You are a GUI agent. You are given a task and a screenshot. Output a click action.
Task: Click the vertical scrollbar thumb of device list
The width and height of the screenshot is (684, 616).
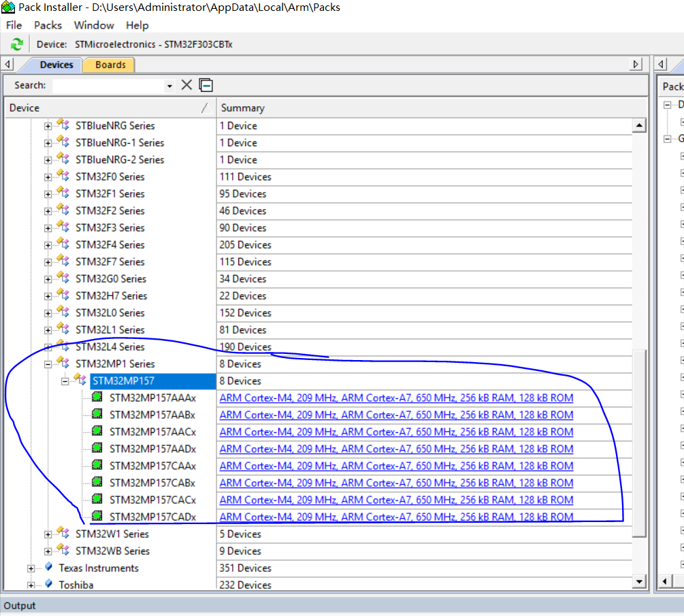[639, 443]
